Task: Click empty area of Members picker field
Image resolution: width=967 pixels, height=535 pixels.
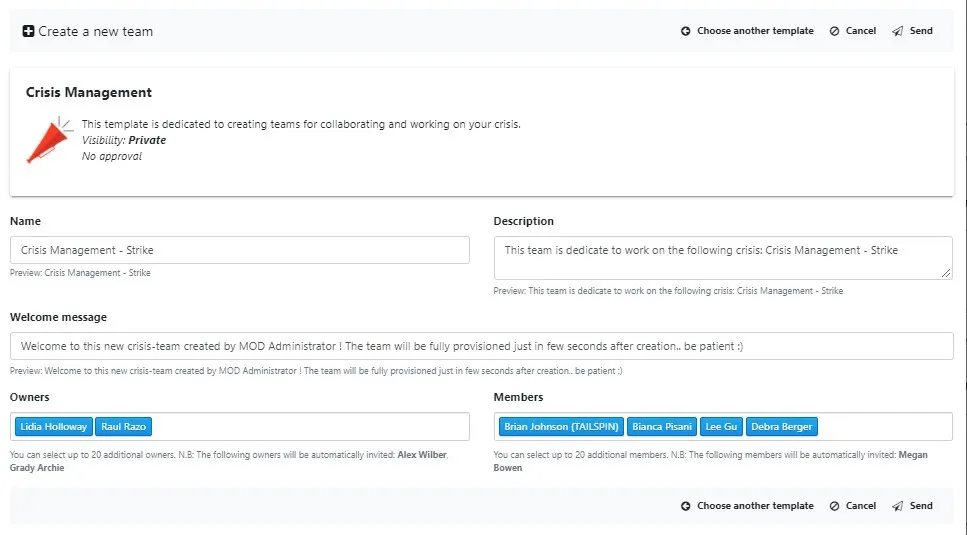Action: coord(885,427)
